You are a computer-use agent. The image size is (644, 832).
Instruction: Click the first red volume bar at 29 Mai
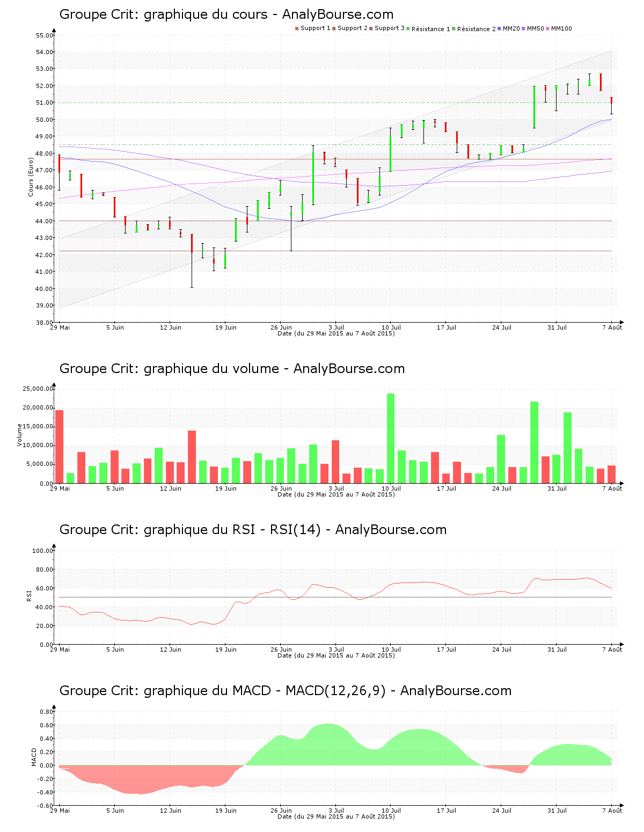[60, 447]
